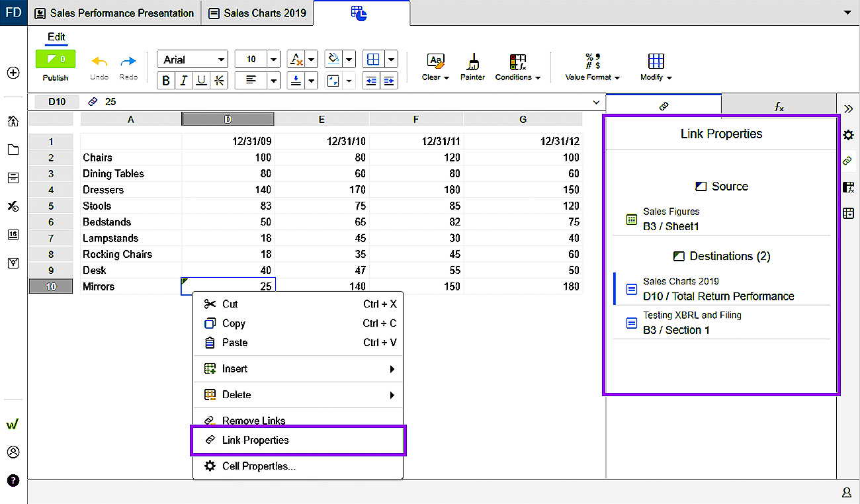Screen dimensions: 860x504
Task: Switch to the Sales Charts 2019 tab
Action: (x=257, y=13)
